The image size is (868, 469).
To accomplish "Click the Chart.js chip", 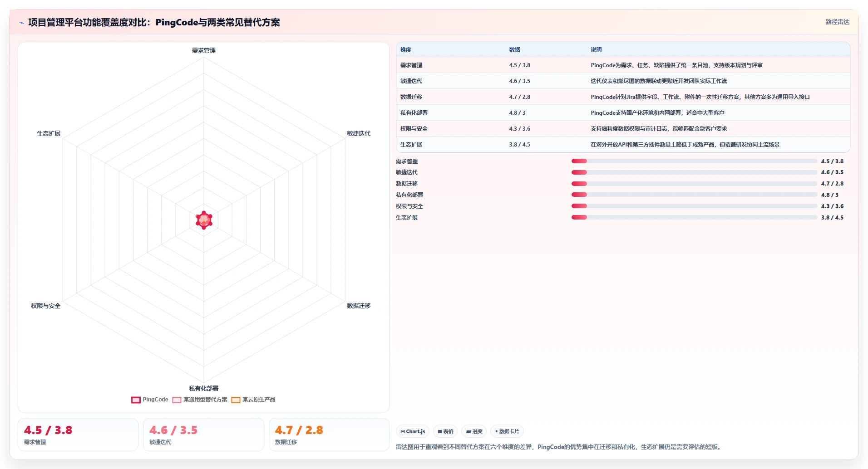I will point(413,431).
